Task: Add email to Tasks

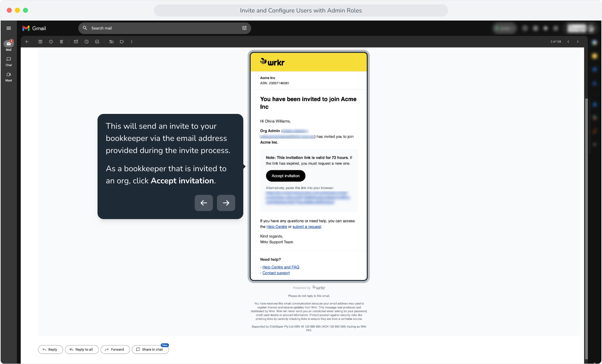Action: [97, 42]
